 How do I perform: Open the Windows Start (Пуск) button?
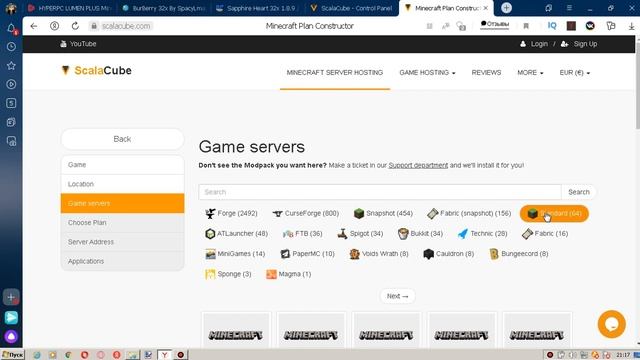click(12, 355)
